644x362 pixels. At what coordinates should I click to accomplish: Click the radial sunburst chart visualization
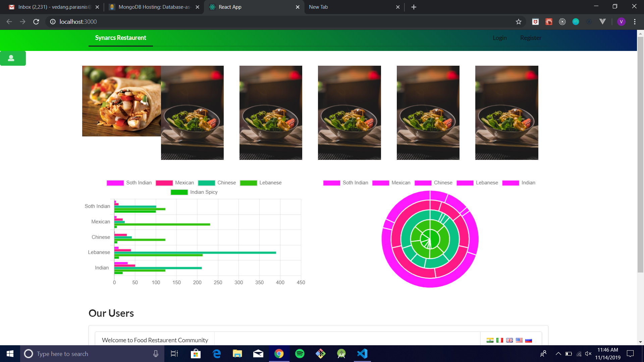coord(429,239)
